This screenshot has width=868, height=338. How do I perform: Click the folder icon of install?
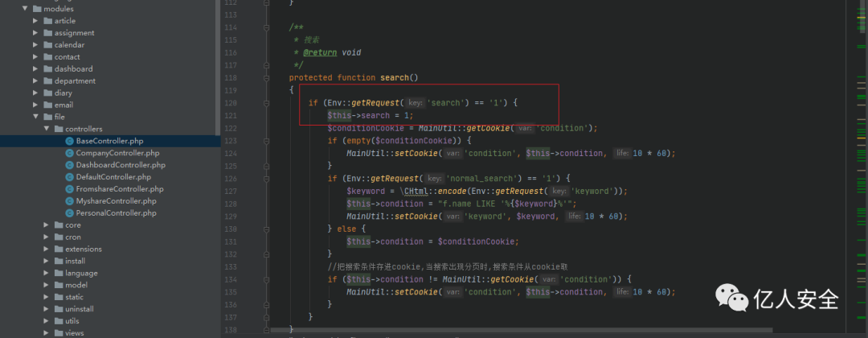coord(59,261)
